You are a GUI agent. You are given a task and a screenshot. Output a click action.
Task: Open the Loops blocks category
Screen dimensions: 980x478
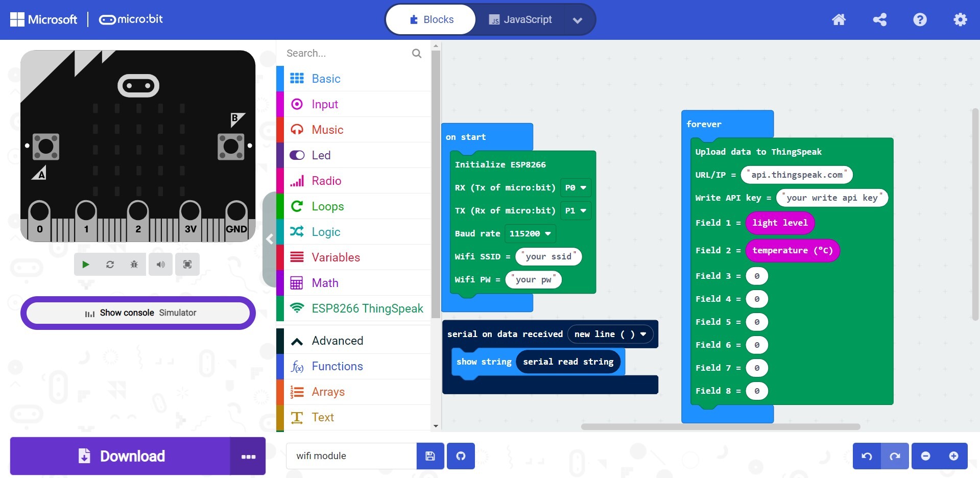pyautogui.click(x=353, y=206)
